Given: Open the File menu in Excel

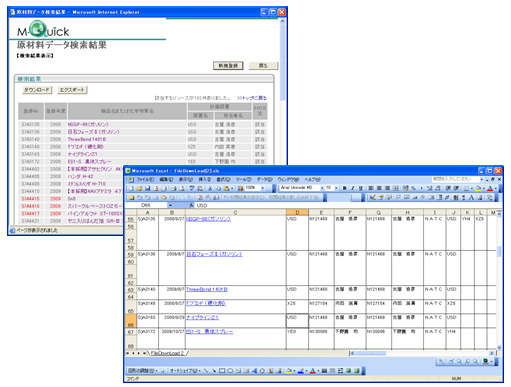Looking at the screenshot, I should click(x=145, y=179).
